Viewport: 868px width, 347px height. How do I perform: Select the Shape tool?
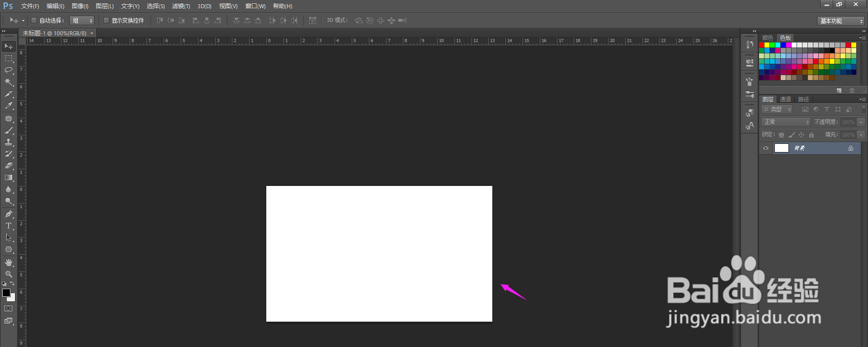click(x=9, y=249)
